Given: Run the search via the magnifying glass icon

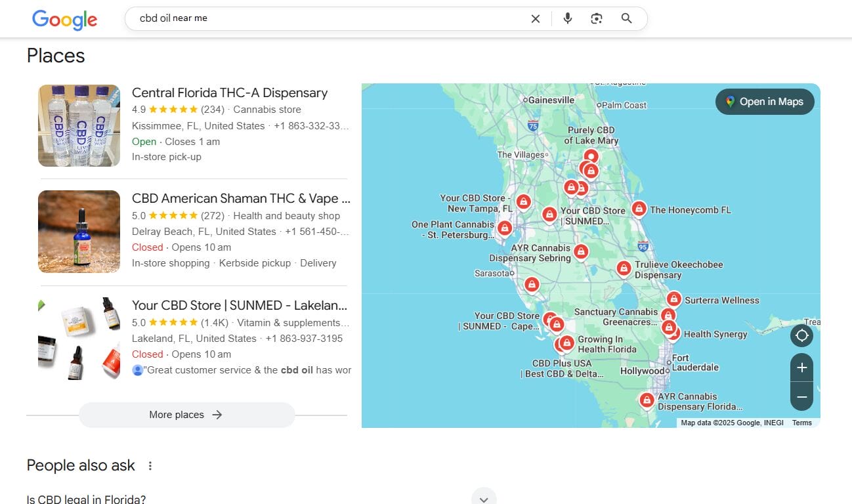Looking at the screenshot, I should 626,18.
